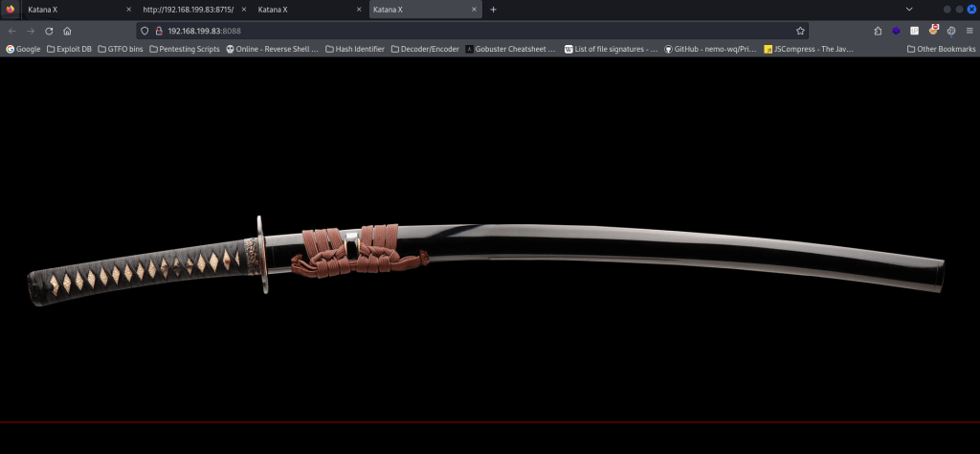Open the Firefox hamburger menu

[x=969, y=31]
